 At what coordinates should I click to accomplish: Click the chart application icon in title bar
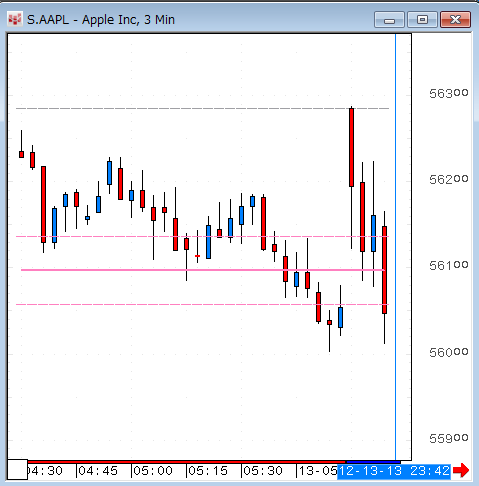click(15, 19)
